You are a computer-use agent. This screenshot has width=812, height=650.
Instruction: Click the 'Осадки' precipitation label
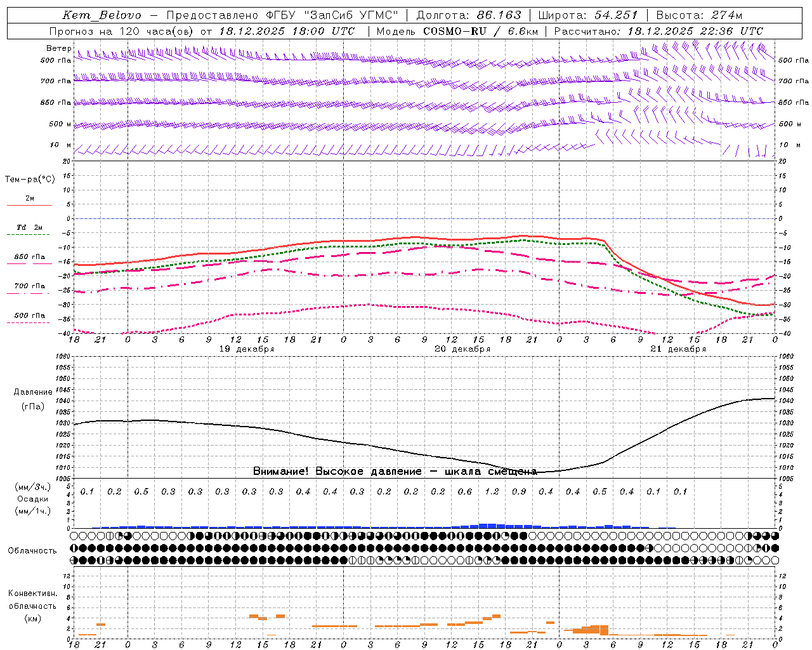[x=33, y=499]
